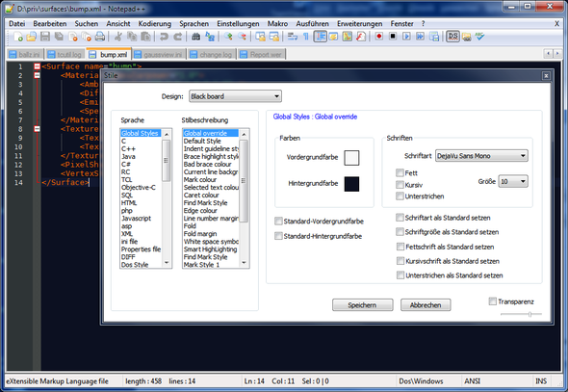
Task: Click the Zoom out magnifier icon
Action: point(242,37)
